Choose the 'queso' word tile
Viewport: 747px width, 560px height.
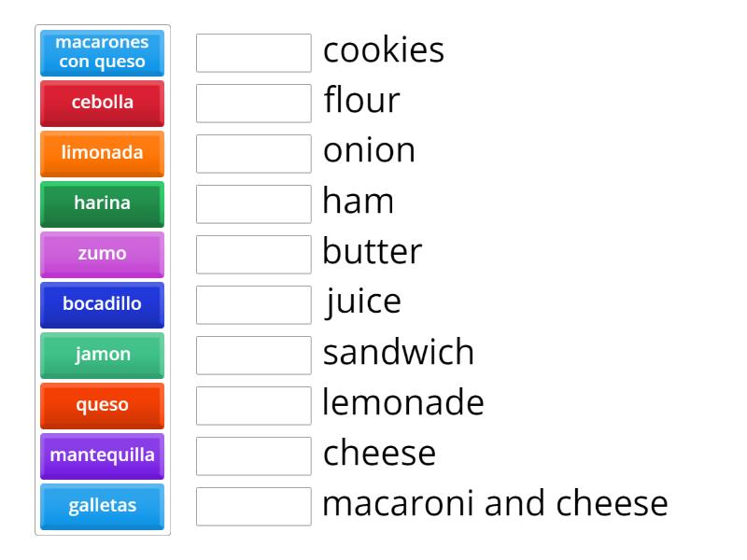click(x=101, y=406)
